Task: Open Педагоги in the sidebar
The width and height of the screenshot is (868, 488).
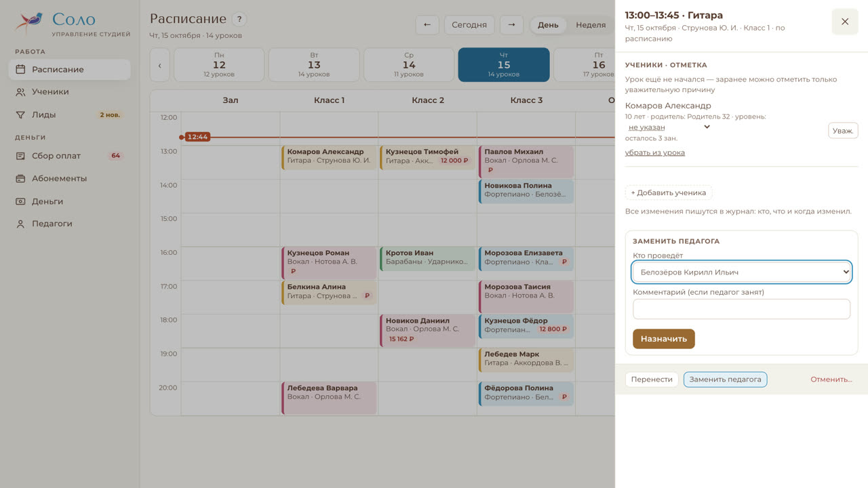Action: pyautogui.click(x=69, y=224)
